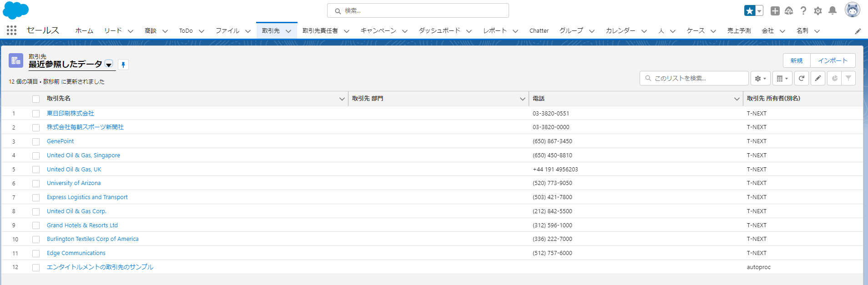Viewport: 868px width, 285px height.
Task: Open Notifications bell icon
Action: [x=833, y=10]
